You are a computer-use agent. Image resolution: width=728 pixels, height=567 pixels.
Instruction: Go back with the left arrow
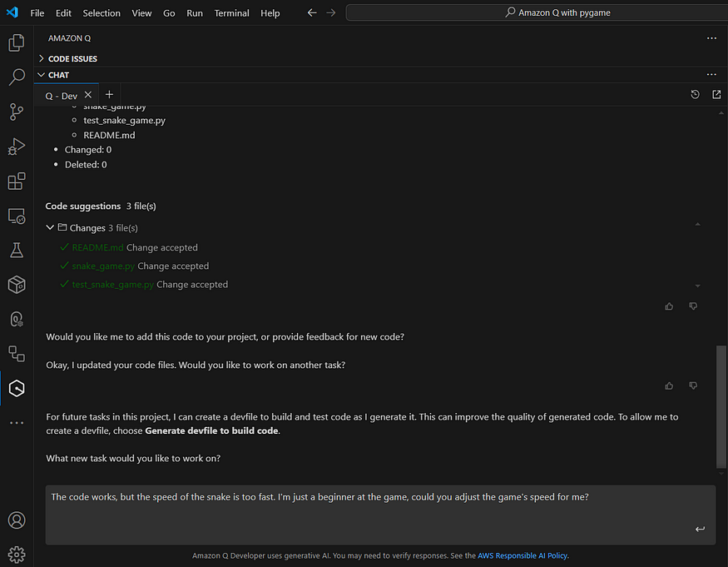click(x=312, y=12)
